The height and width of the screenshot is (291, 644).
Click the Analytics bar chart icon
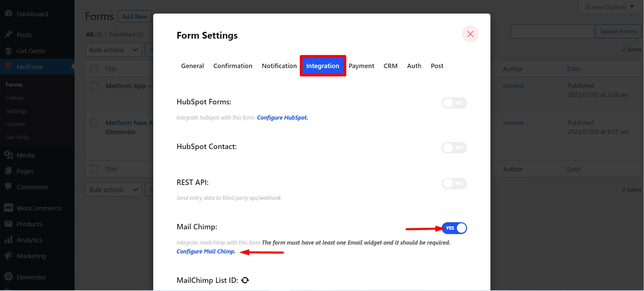pos(8,240)
